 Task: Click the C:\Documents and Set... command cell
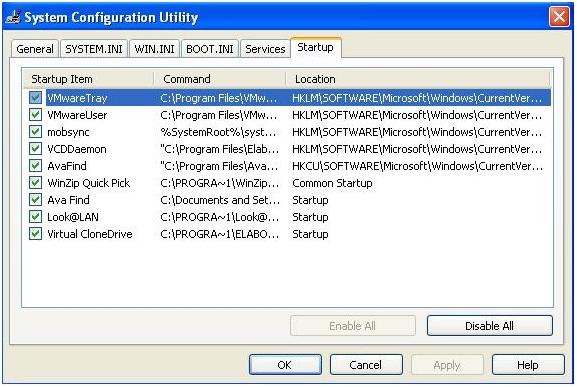click(x=220, y=200)
